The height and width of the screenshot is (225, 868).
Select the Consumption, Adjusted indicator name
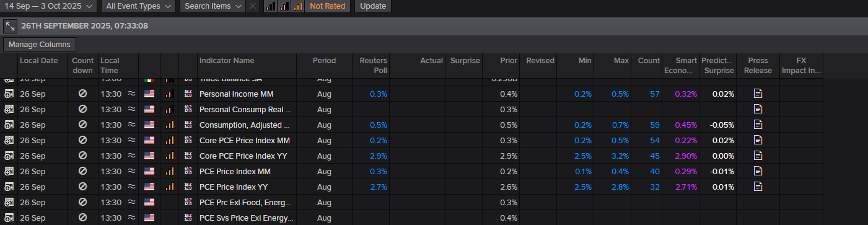245,125
